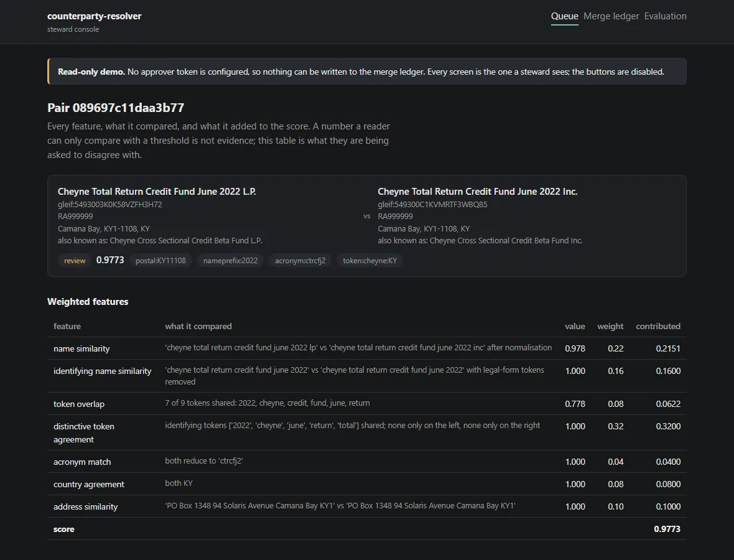The image size is (734, 560).
Task: Select the country agreement row label
Action: point(89,485)
